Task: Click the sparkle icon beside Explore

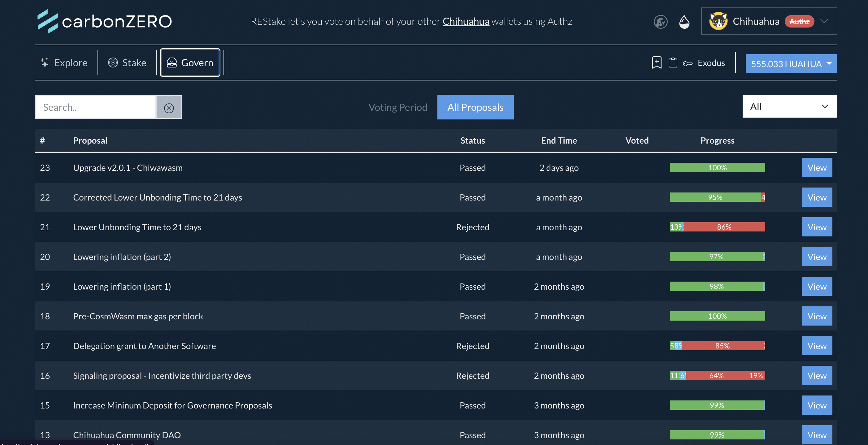Action: [45, 63]
